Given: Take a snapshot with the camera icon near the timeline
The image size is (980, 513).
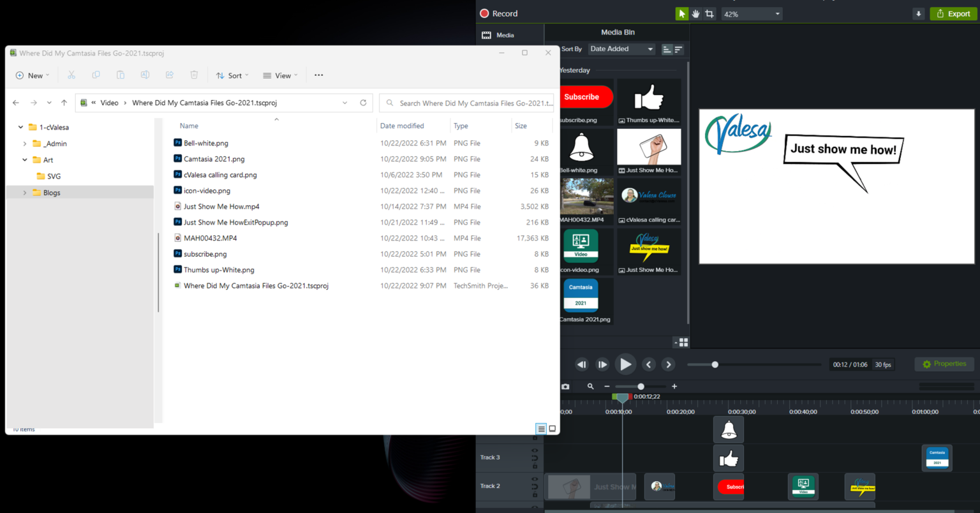Looking at the screenshot, I should (565, 386).
